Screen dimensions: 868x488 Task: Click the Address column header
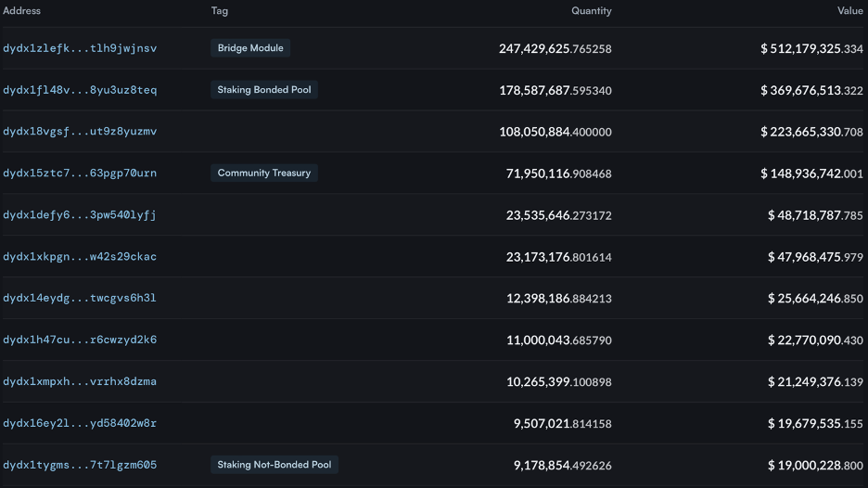click(22, 11)
